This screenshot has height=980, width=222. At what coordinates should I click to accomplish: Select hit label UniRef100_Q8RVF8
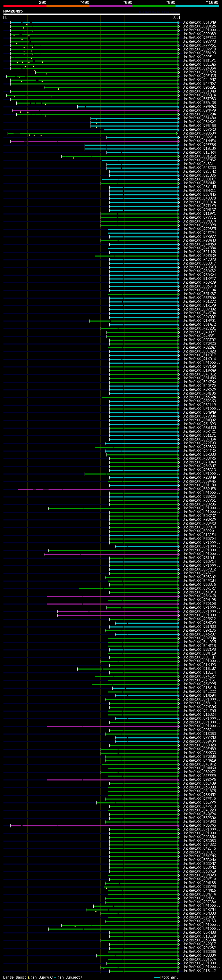point(199,49)
